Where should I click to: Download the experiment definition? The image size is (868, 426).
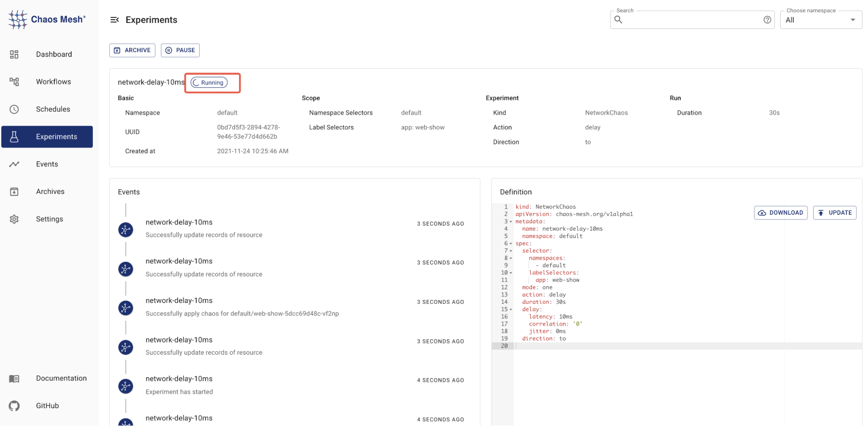tap(780, 213)
